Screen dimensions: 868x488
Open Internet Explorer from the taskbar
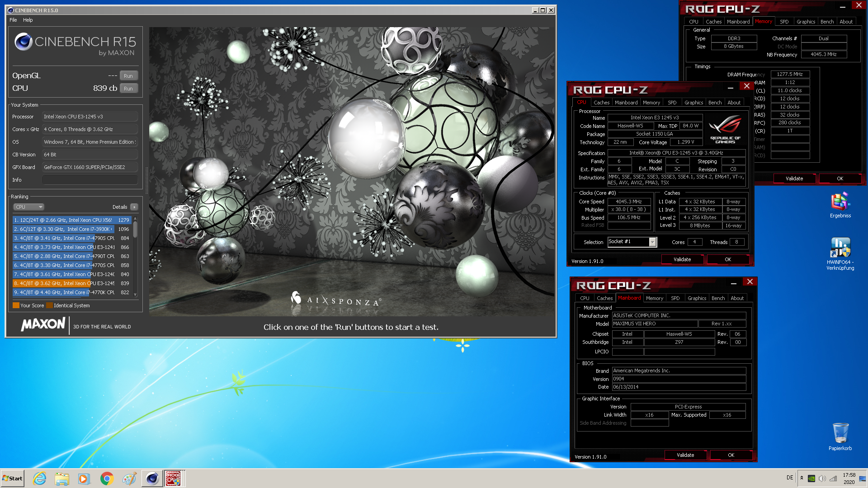pyautogui.click(x=40, y=478)
